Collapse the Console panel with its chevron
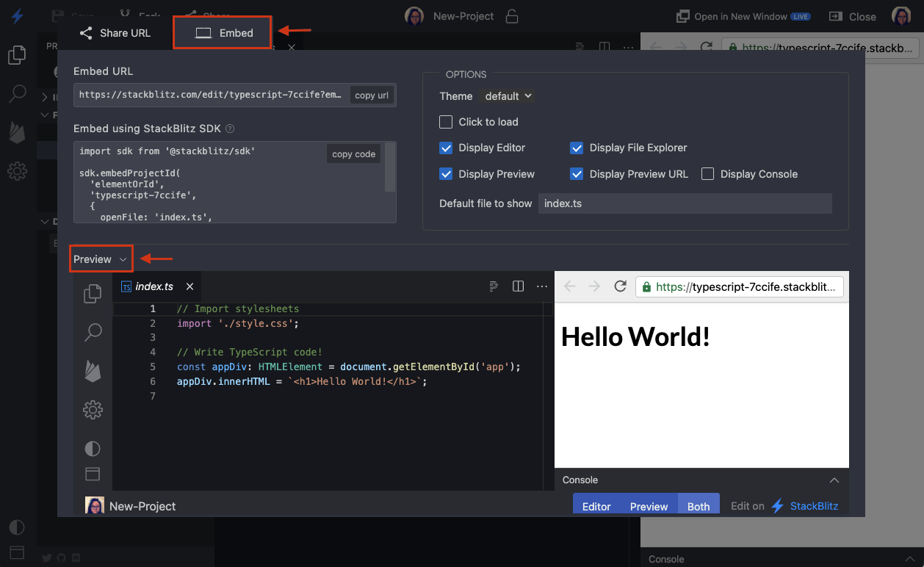Image resolution: width=924 pixels, height=567 pixels. 834,480
